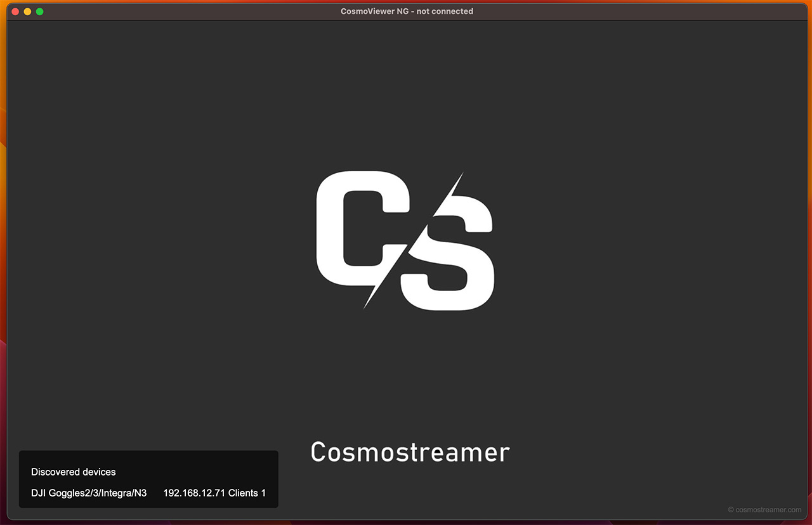Click the Cosmostreamer wordmark
Viewport: 812px width, 525px height.
pyautogui.click(x=410, y=452)
